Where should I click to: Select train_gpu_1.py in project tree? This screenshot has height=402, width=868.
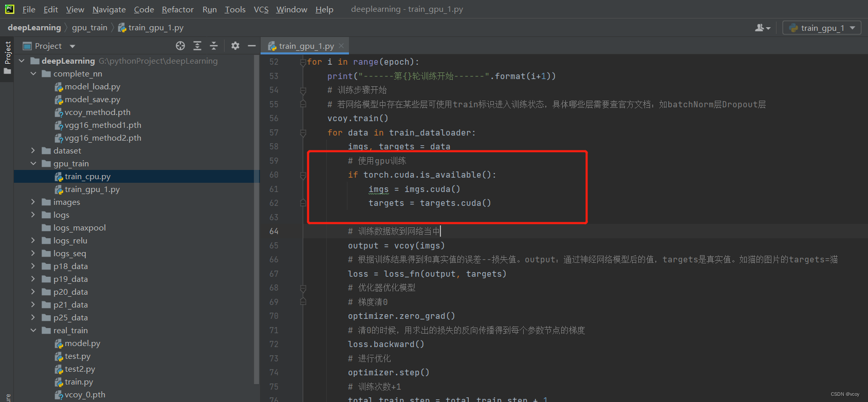click(93, 189)
